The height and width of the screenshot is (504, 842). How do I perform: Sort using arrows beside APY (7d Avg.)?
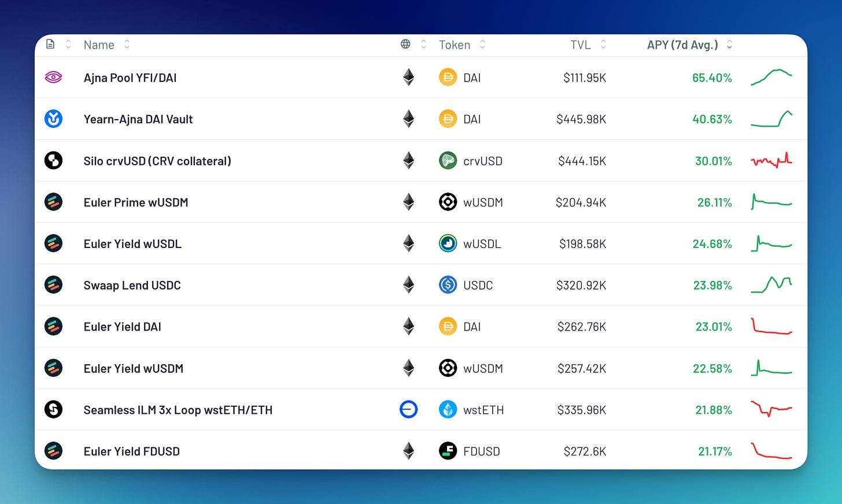(x=729, y=45)
